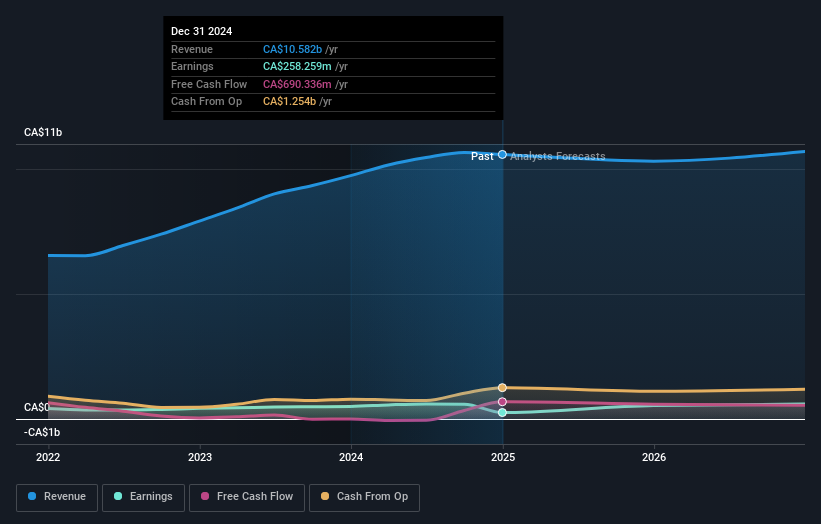Click the Cash From Op label in tooltip
Viewport: 821px width, 524px height.
tap(206, 102)
